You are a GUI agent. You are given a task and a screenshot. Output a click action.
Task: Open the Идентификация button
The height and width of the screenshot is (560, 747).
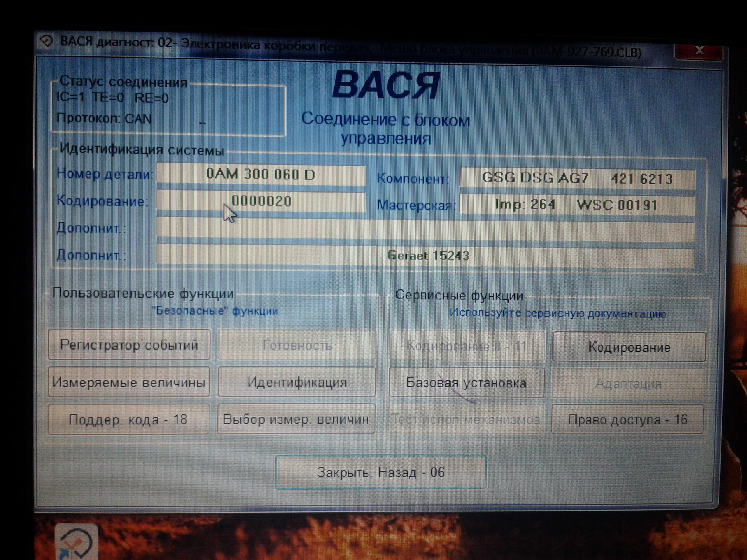297,382
